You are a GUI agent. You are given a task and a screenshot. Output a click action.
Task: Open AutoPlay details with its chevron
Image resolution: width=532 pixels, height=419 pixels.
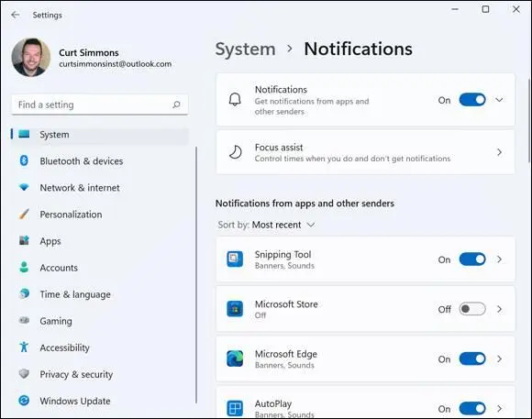[499, 409]
